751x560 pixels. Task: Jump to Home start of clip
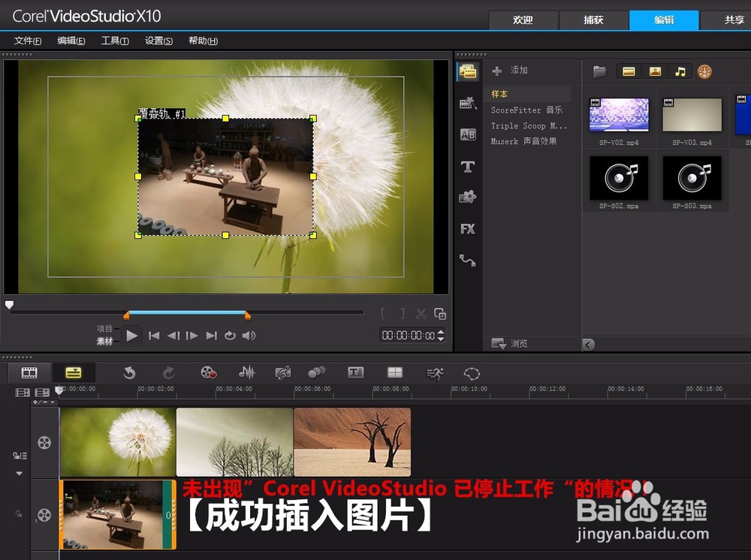[x=154, y=336]
